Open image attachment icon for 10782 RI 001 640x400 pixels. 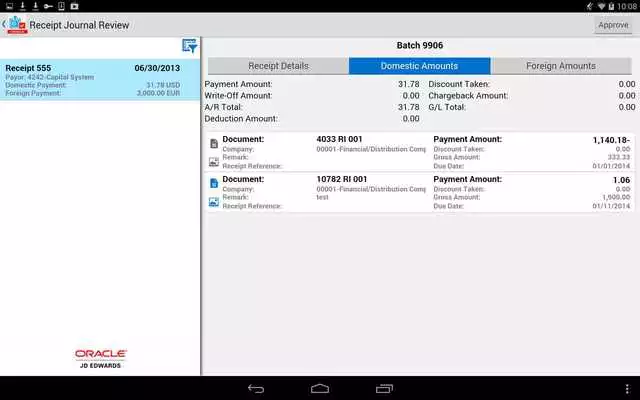point(214,202)
